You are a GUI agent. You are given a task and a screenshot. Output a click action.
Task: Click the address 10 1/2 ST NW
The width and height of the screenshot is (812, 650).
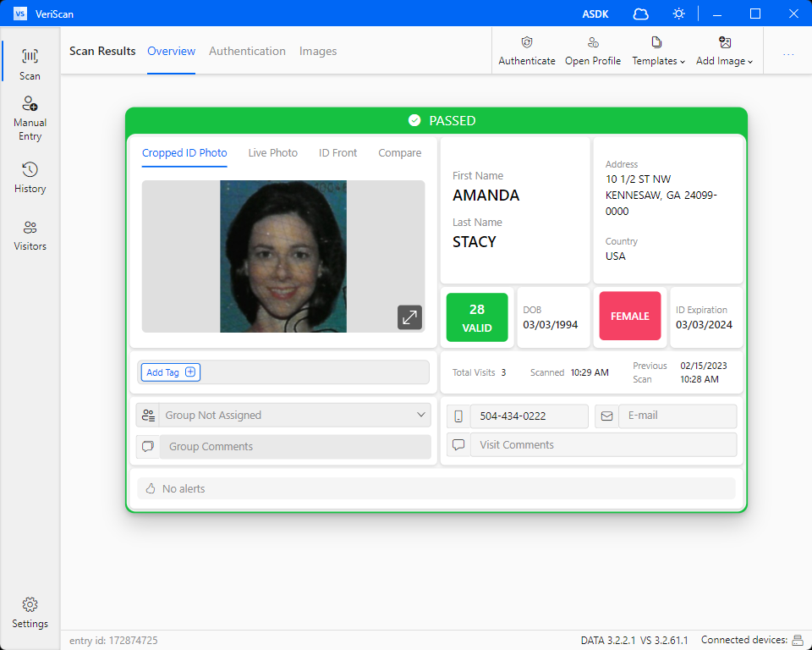(x=638, y=179)
